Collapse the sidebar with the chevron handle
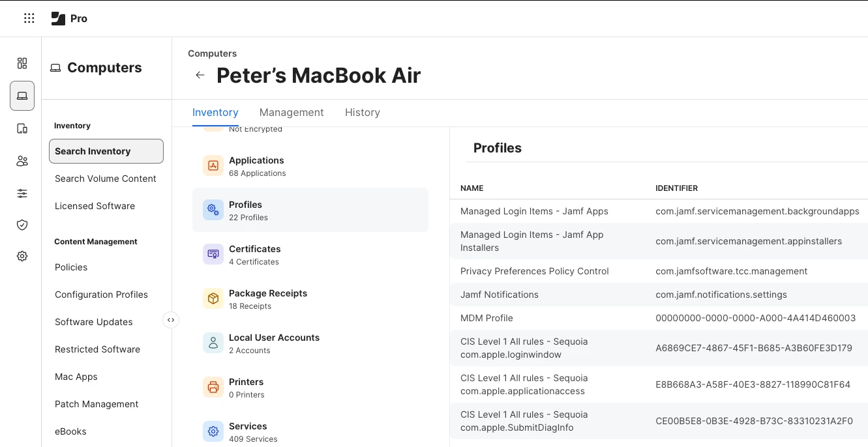Image resolution: width=868 pixels, height=447 pixels. pyautogui.click(x=171, y=320)
